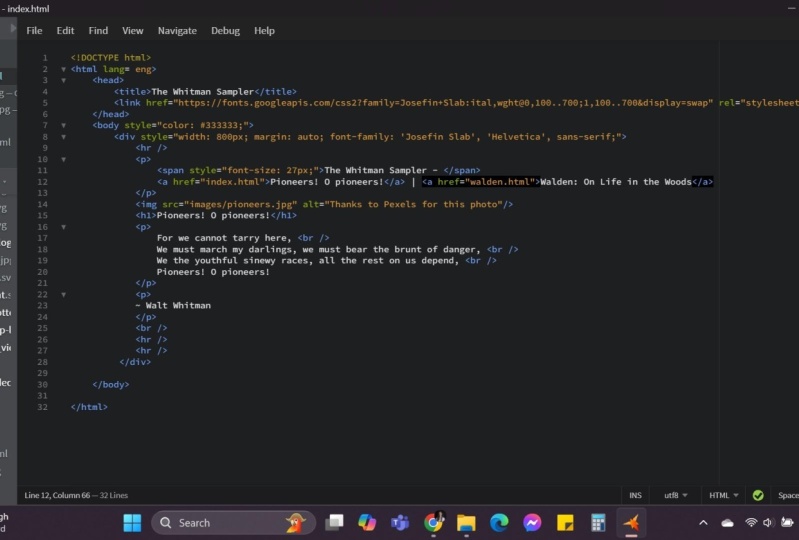Switch to Google Chrome on the taskbar

coord(433,523)
